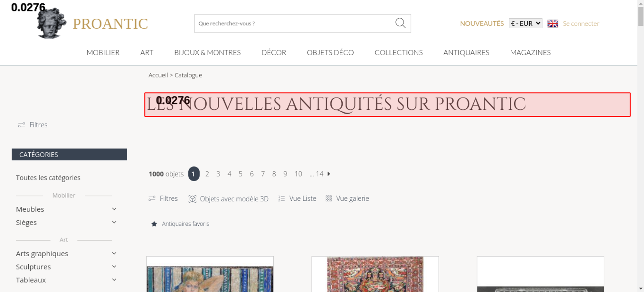
Task: Open the MOBILIER menu
Action: [x=103, y=52]
